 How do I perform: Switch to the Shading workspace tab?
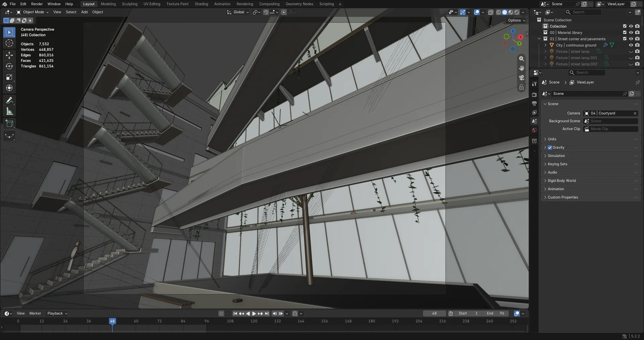click(201, 4)
